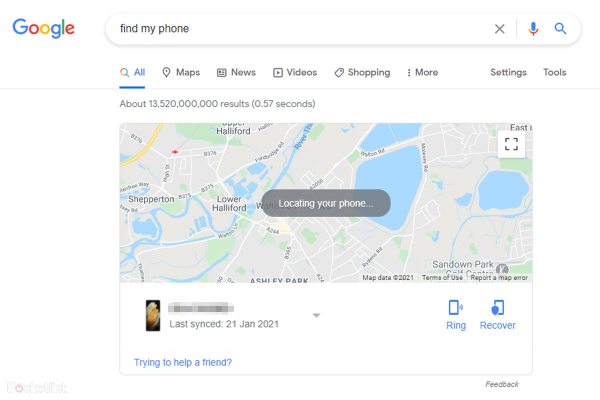Open Settings in the search bar

[x=508, y=72]
